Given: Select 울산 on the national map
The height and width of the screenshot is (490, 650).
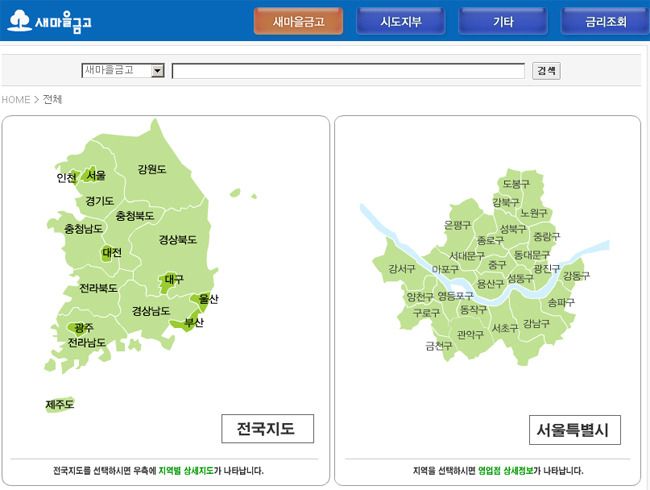Looking at the screenshot, I should [x=208, y=299].
